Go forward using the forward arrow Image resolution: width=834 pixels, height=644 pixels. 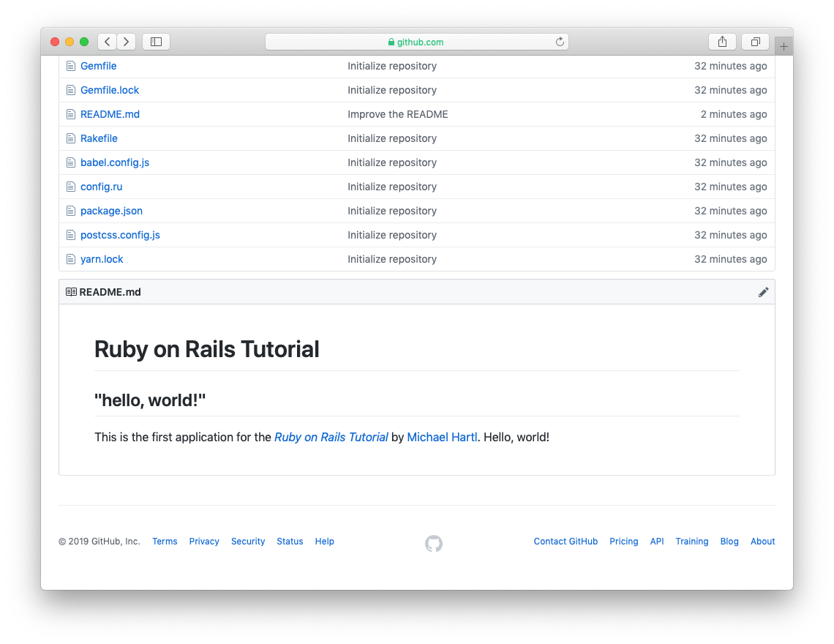tap(127, 42)
